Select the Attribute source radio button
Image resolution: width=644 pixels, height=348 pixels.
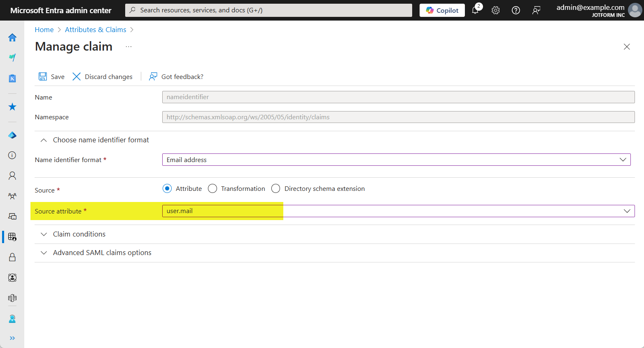point(167,188)
